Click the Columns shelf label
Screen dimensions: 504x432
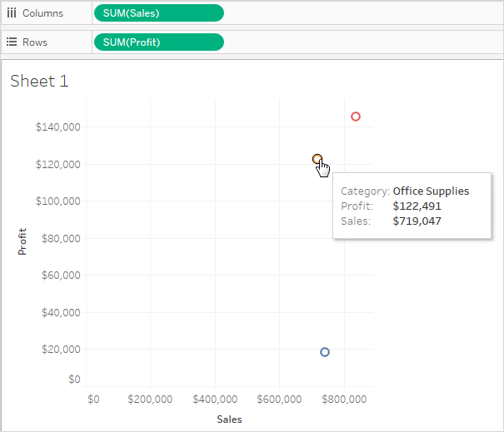42,13
